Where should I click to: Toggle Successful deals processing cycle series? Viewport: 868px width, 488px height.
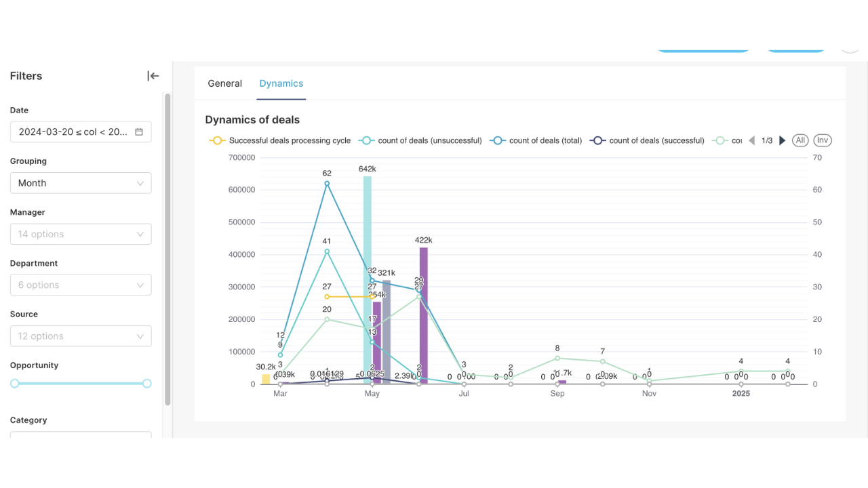point(281,140)
